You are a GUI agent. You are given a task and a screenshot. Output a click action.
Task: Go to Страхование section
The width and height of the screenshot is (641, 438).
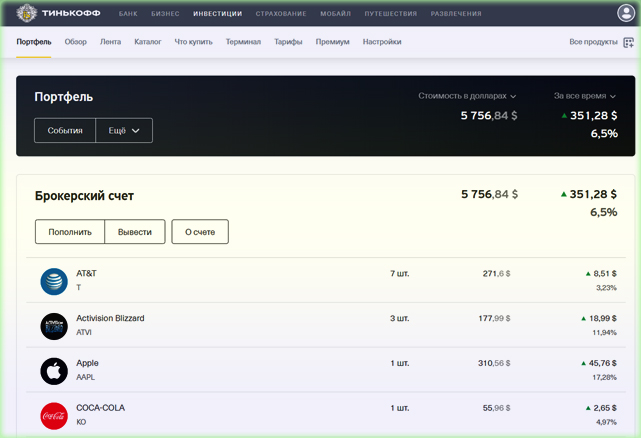click(281, 13)
